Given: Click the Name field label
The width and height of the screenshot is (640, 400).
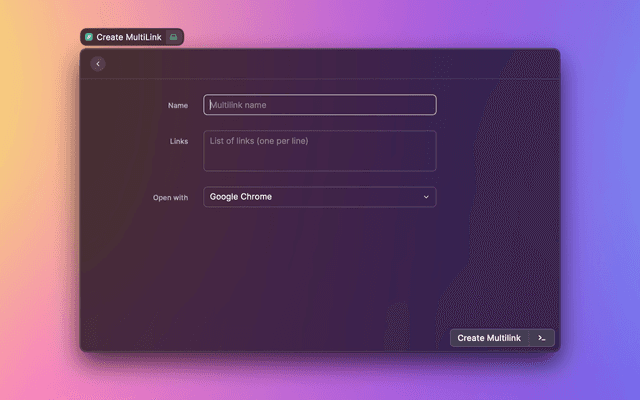Looking at the screenshot, I should [177, 105].
